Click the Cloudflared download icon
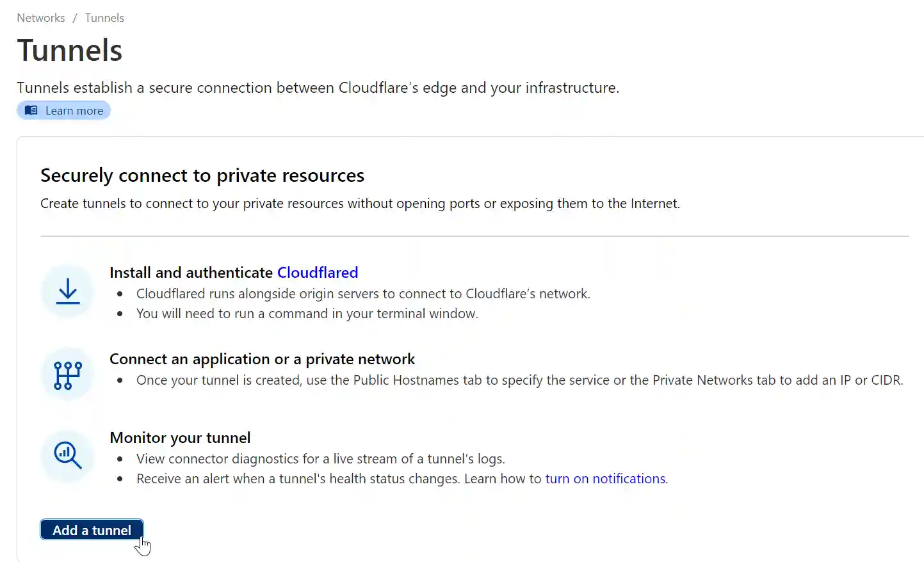 point(67,291)
